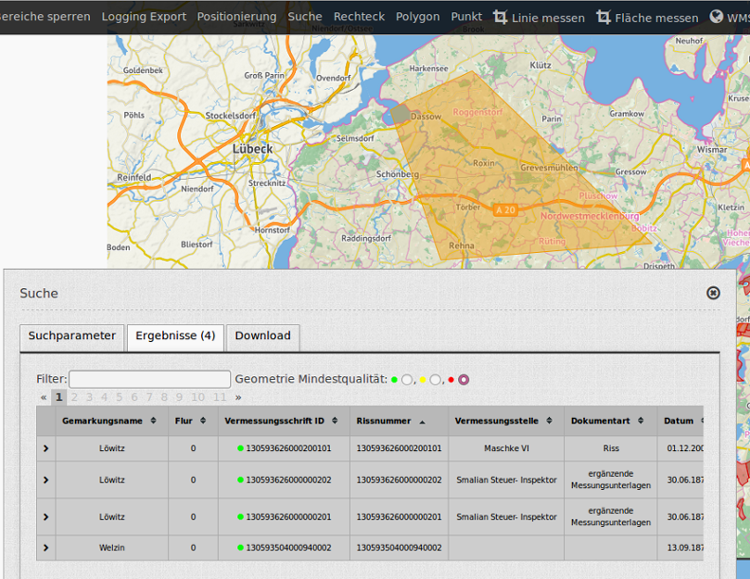This screenshot has width=750, height=579.
Task: Expand the Welzin result row
Action: pos(46,547)
